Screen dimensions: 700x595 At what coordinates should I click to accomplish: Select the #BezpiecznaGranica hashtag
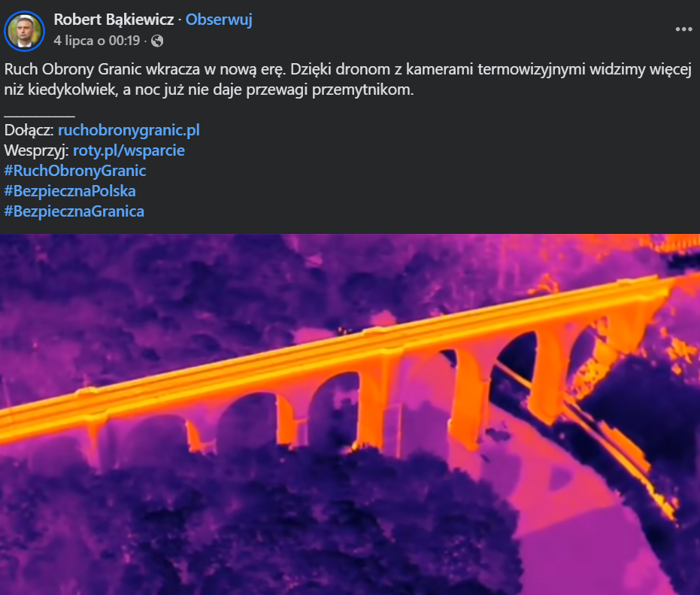click(74, 211)
